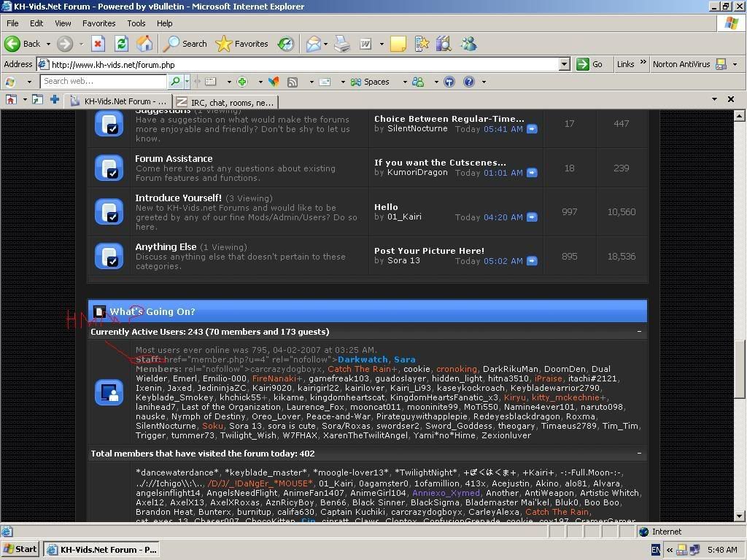Go back with the green Back arrow
The width and height of the screenshot is (747, 560).
pos(23,44)
